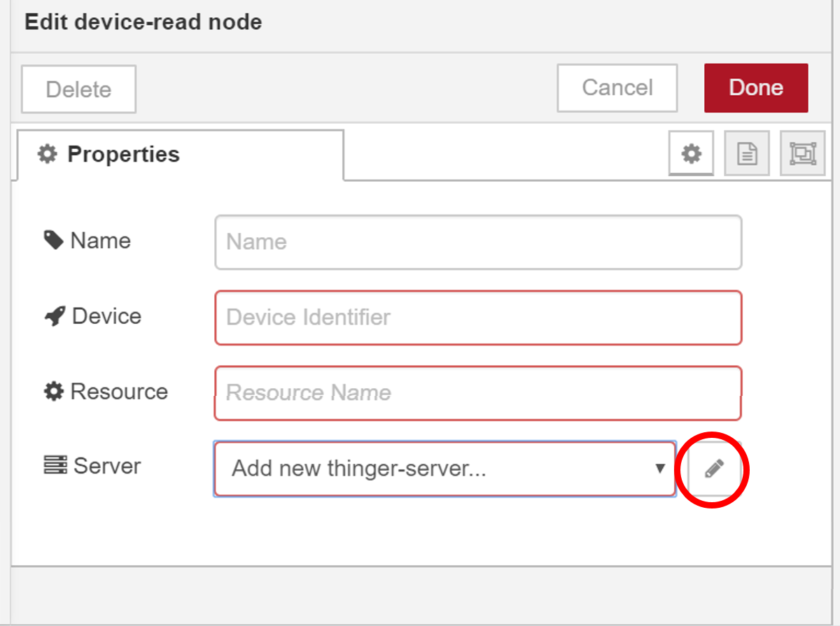Image resolution: width=840 pixels, height=626 pixels.
Task: Click into the Device Identifier field
Action: point(477,318)
